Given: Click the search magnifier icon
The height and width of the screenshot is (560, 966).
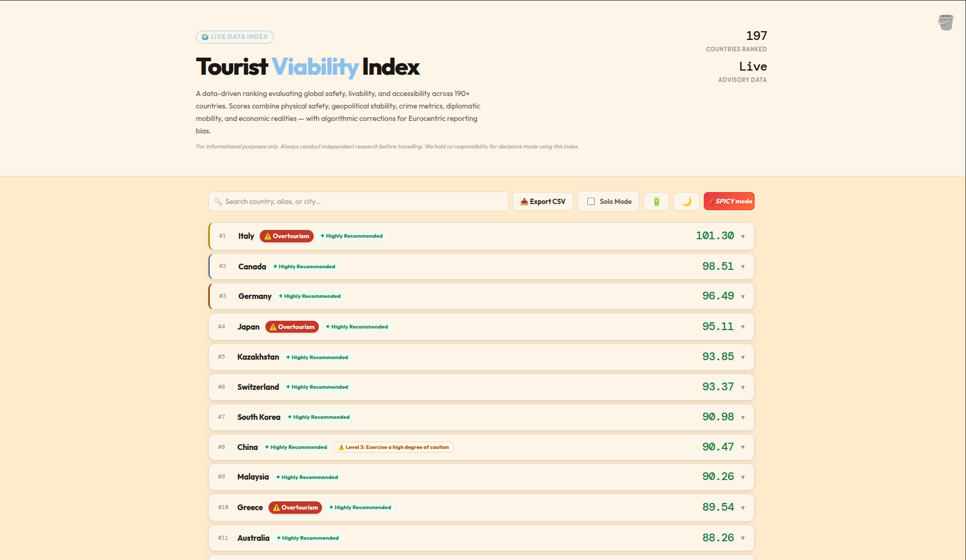Looking at the screenshot, I should click(x=218, y=201).
